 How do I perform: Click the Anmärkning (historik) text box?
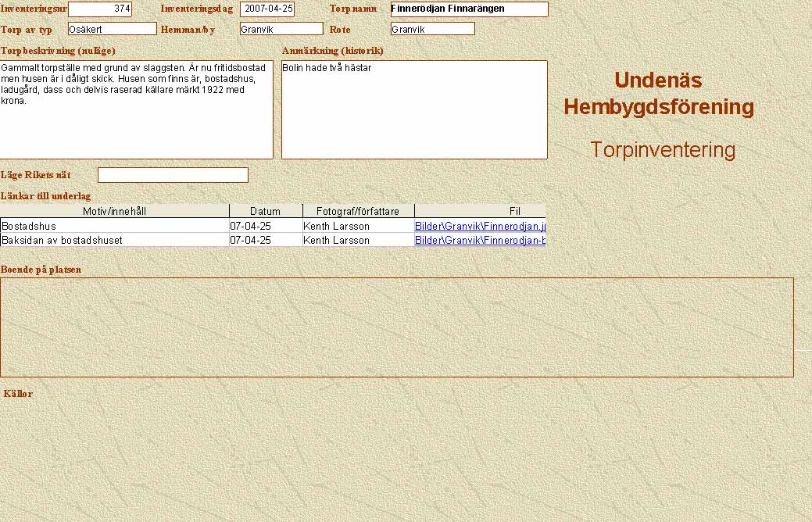point(414,109)
